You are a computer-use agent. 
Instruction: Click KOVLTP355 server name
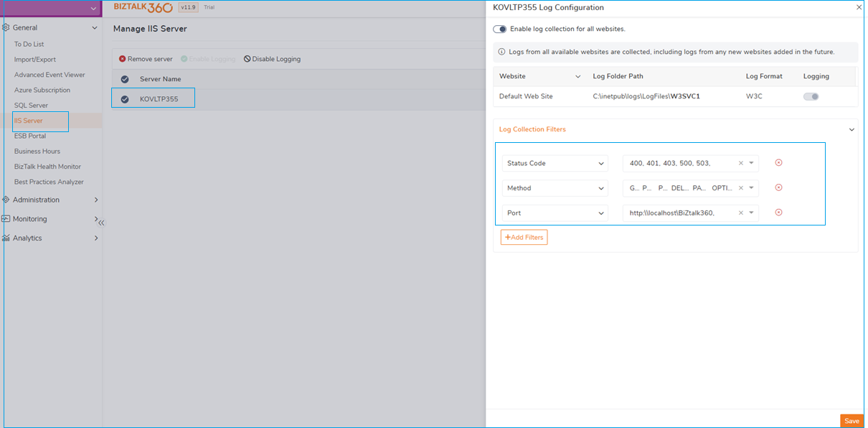click(159, 99)
